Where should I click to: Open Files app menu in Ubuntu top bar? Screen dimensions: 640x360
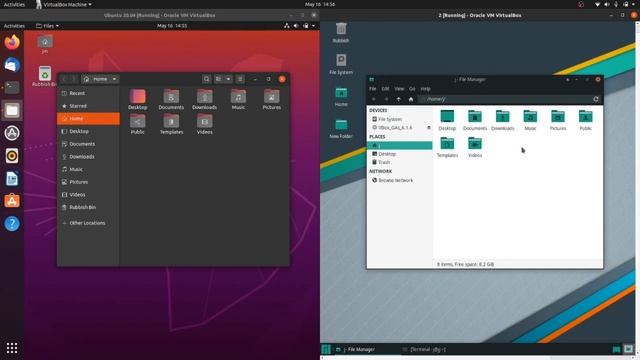[47, 26]
